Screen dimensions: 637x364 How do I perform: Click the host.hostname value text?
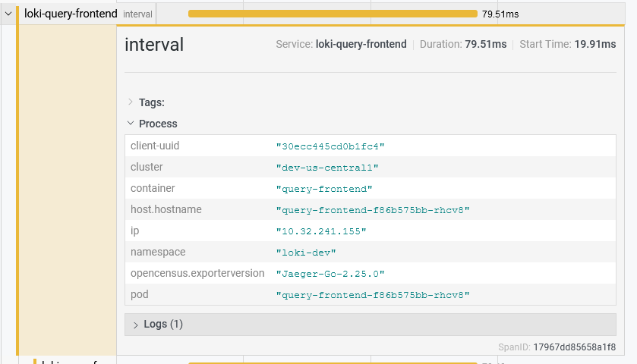pos(373,210)
